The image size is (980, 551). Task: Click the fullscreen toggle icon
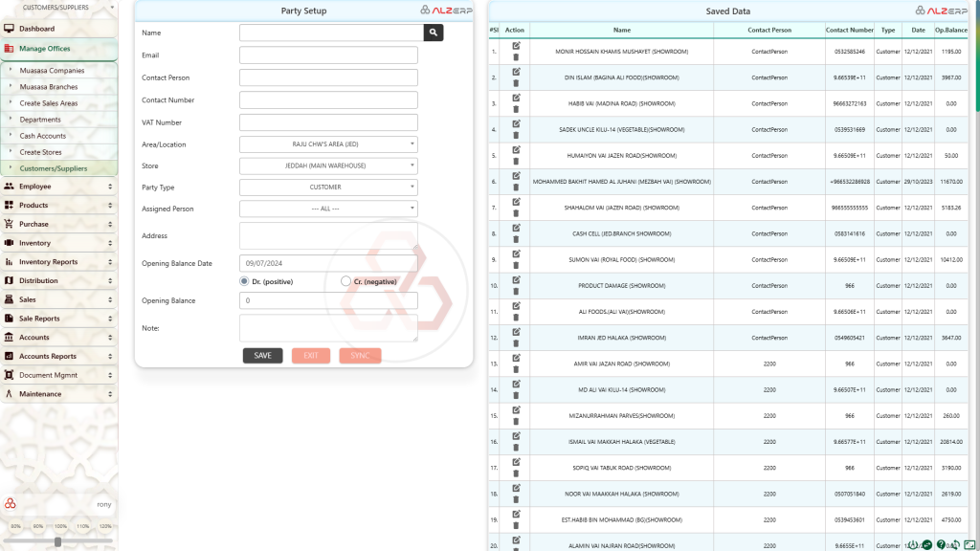[x=969, y=544]
